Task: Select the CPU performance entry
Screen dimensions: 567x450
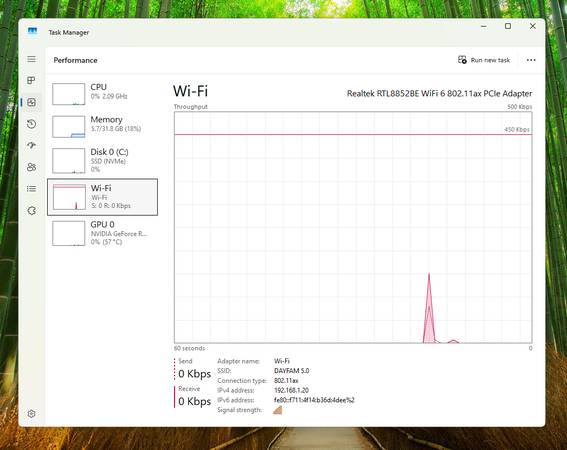Action: (103, 93)
